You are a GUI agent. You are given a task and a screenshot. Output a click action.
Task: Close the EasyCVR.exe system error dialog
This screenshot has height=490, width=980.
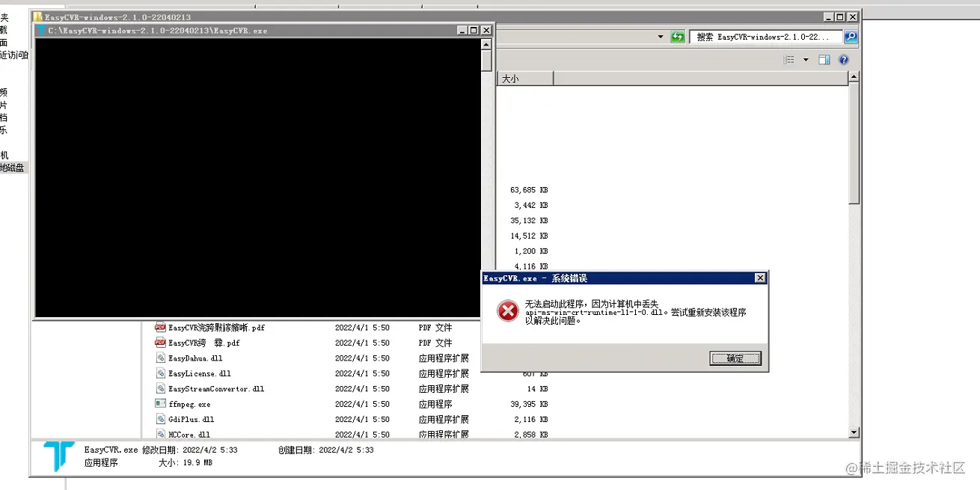(760, 278)
